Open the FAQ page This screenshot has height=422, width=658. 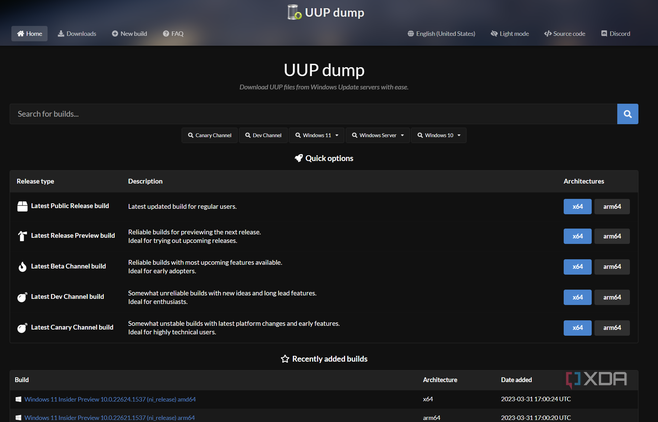(173, 34)
